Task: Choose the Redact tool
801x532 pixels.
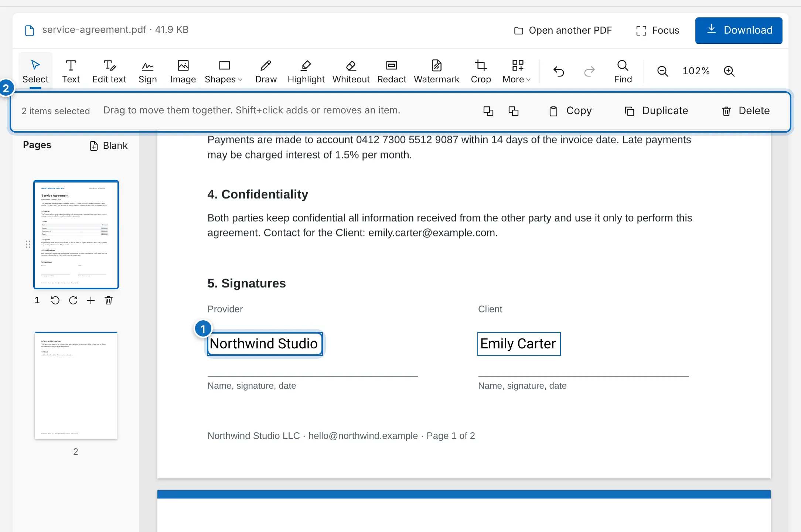Action: 392,71
